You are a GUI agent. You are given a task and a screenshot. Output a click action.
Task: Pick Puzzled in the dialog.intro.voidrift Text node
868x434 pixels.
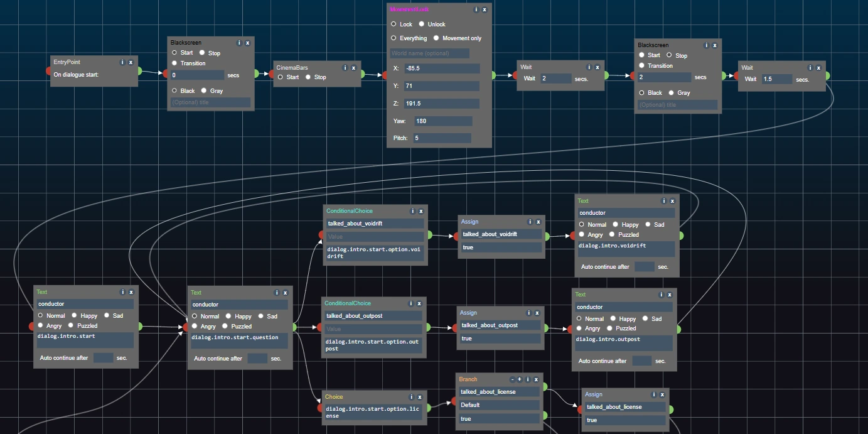point(612,234)
